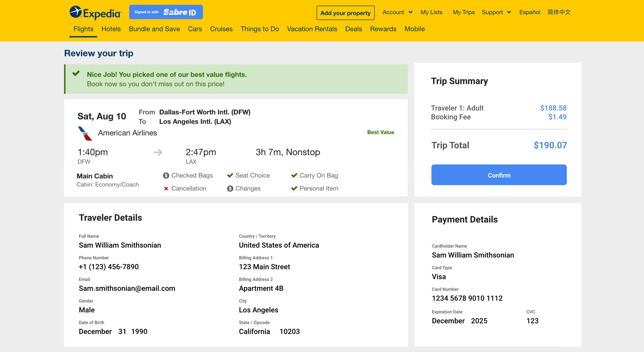Open My Lists link

point(431,12)
